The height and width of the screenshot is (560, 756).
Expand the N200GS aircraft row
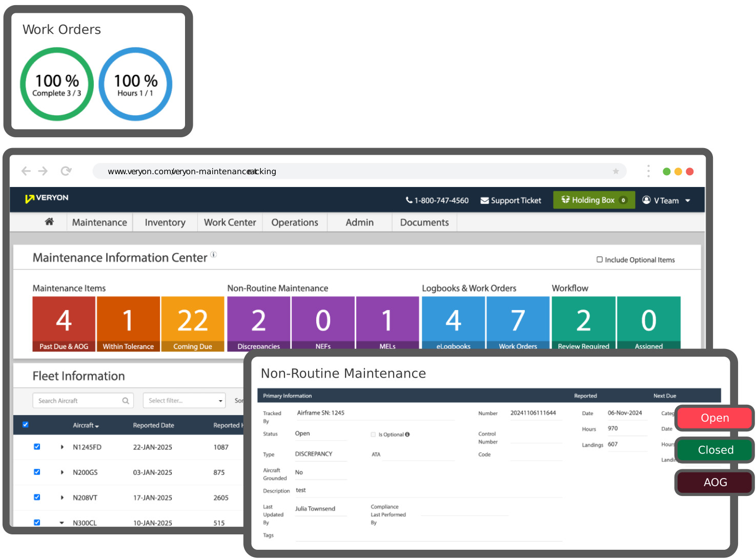62,472
